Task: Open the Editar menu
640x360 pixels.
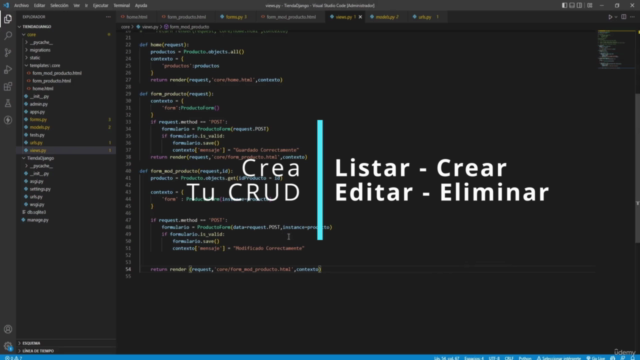Action: coord(39,5)
